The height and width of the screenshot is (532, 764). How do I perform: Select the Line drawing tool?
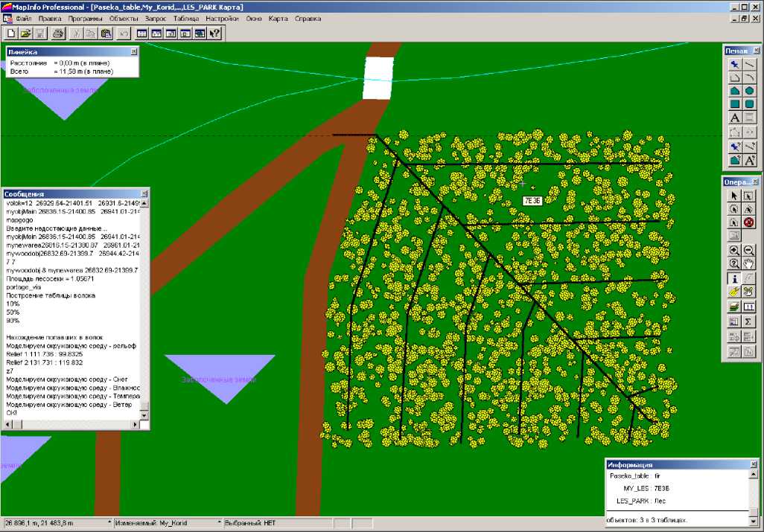click(749, 64)
